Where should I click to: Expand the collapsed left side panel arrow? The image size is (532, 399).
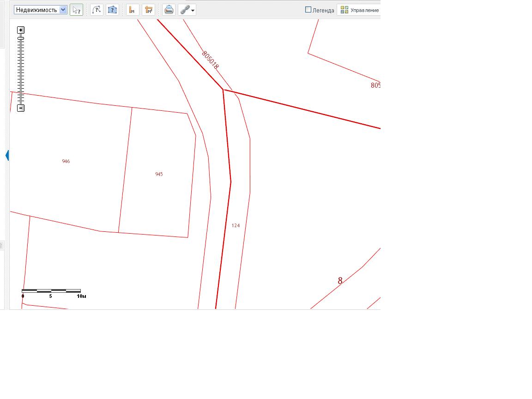click(7, 156)
